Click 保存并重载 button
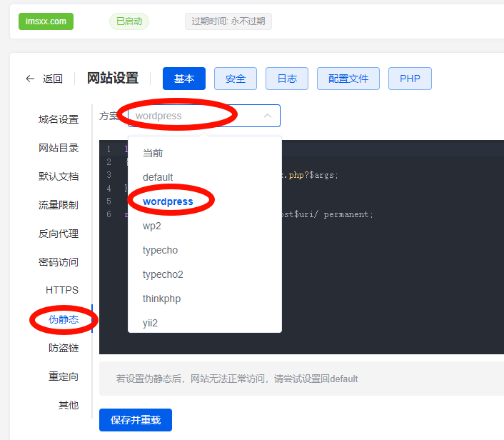The width and height of the screenshot is (504, 440). 136,420
